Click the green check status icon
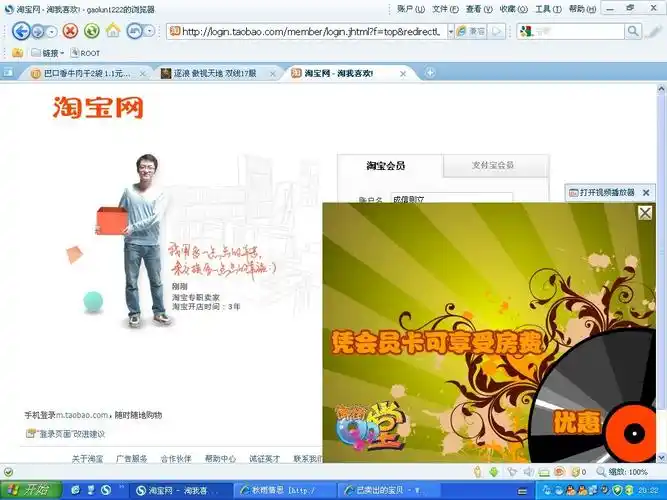667x500 pixels. (x=8, y=472)
